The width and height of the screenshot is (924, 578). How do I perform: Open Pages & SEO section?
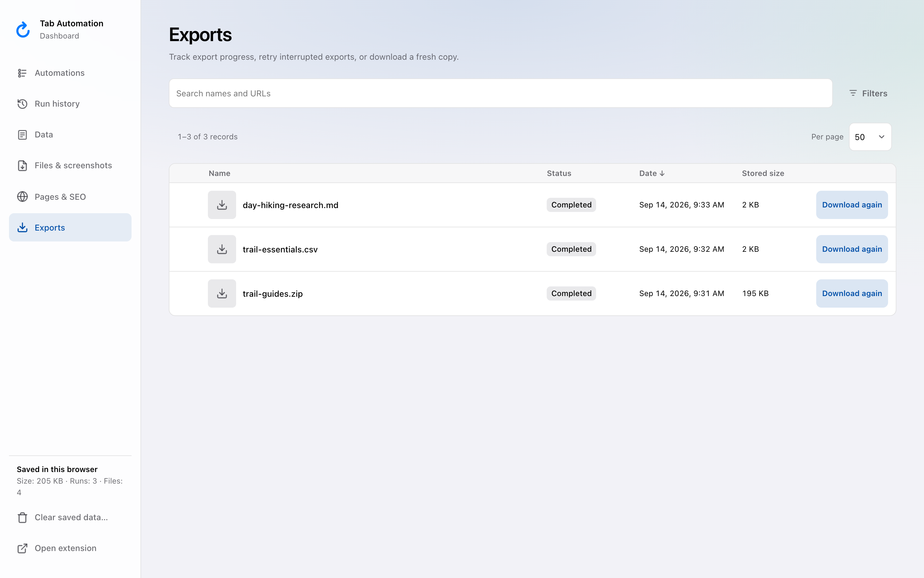pyautogui.click(x=70, y=197)
